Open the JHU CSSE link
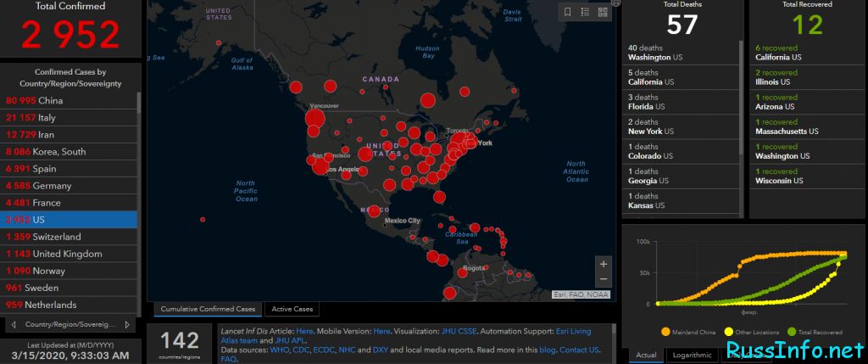The width and height of the screenshot is (868, 364). coord(459,331)
